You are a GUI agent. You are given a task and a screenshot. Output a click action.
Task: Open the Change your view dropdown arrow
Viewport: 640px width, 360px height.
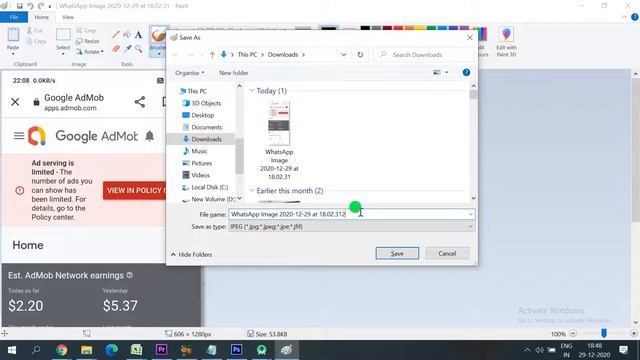(x=447, y=73)
